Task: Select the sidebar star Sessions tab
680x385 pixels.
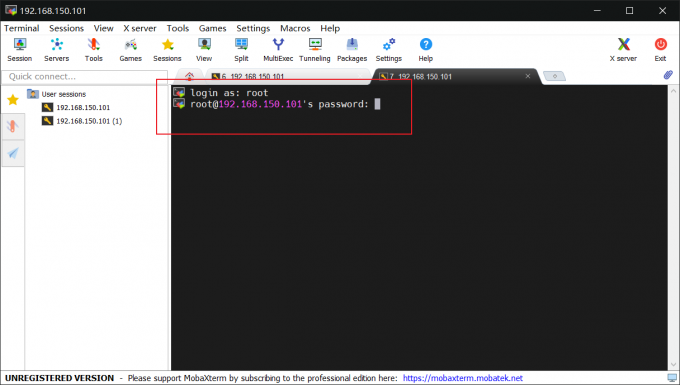Action: [13, 100]
